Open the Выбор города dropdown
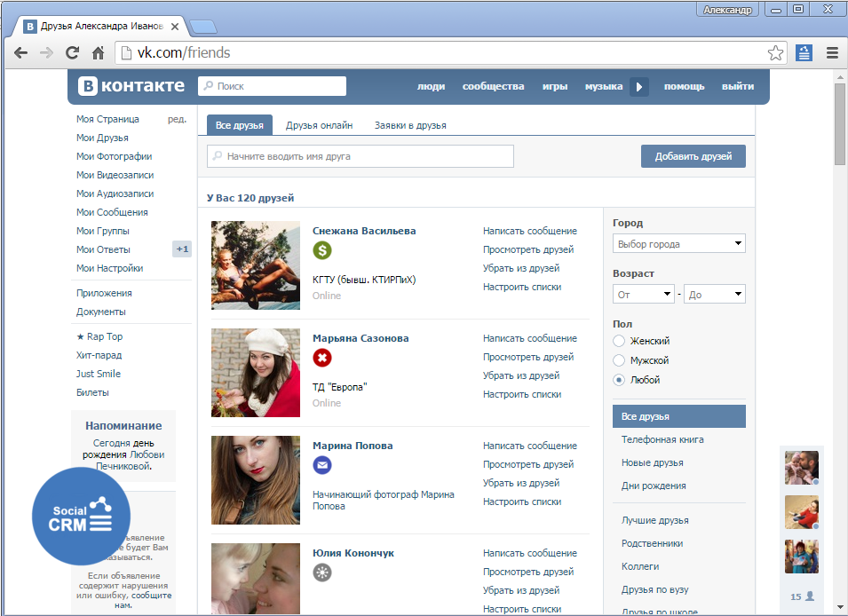This screenshot has width=848, height=616. point(678,243)
